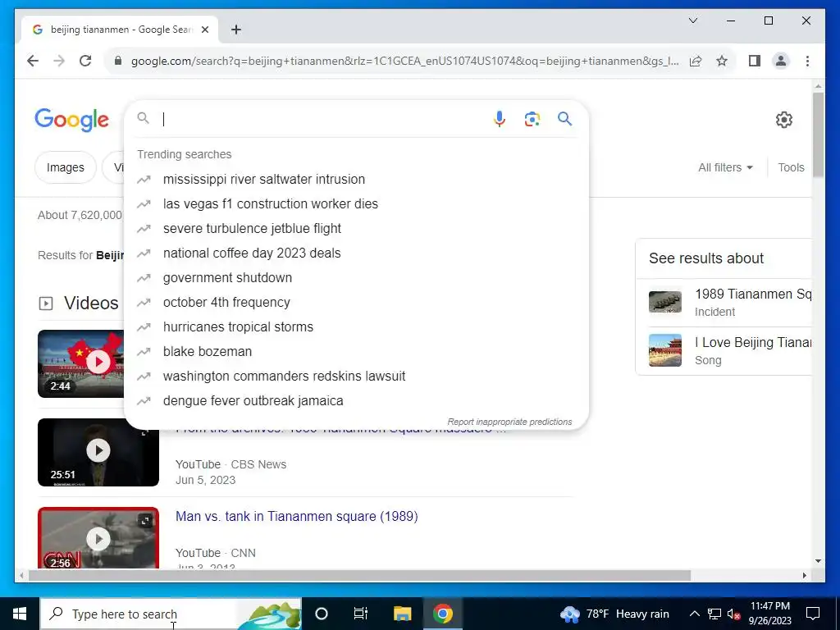
Task: Open the Tools option
Action: coord(791,167)
